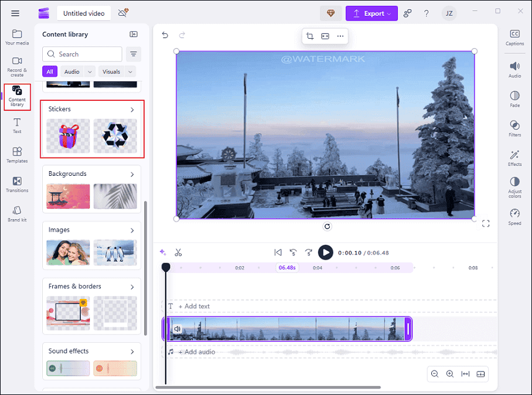
Task: Open the Speed panel
Action: (514, 217)
